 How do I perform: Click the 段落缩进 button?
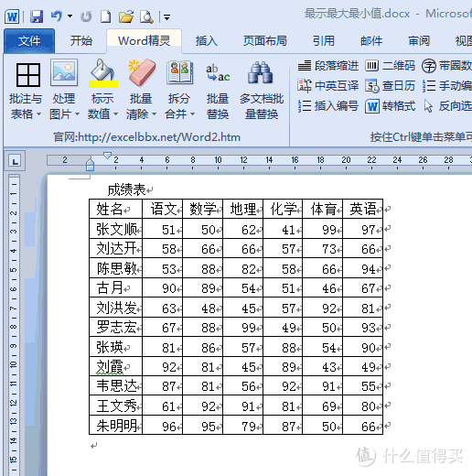[328, 66]
